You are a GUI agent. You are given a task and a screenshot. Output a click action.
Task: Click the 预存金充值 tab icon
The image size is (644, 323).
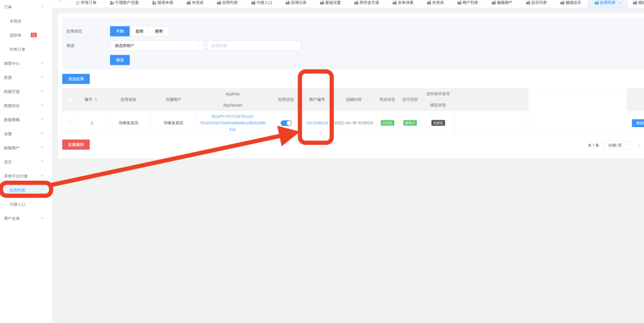[x=355, y=3]
